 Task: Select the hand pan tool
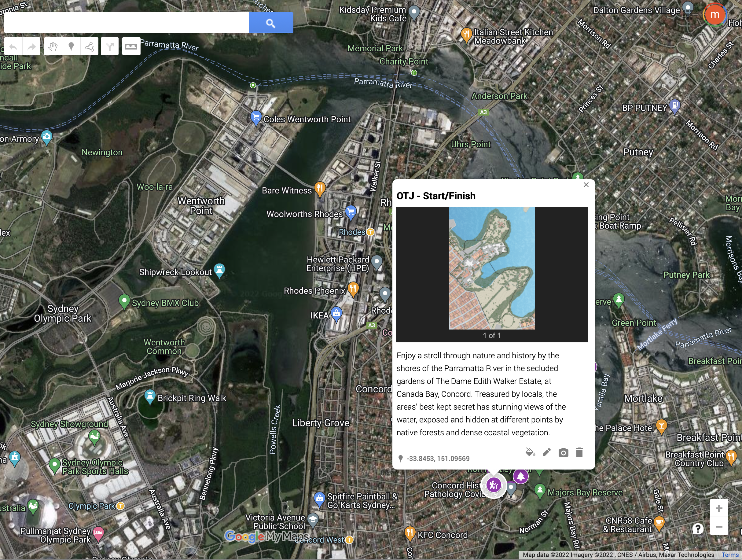click(53, 46)
